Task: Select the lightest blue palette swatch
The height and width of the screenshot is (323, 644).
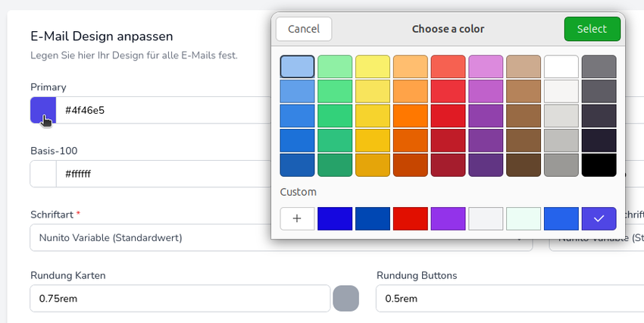Action: click(x=297, y=67)
